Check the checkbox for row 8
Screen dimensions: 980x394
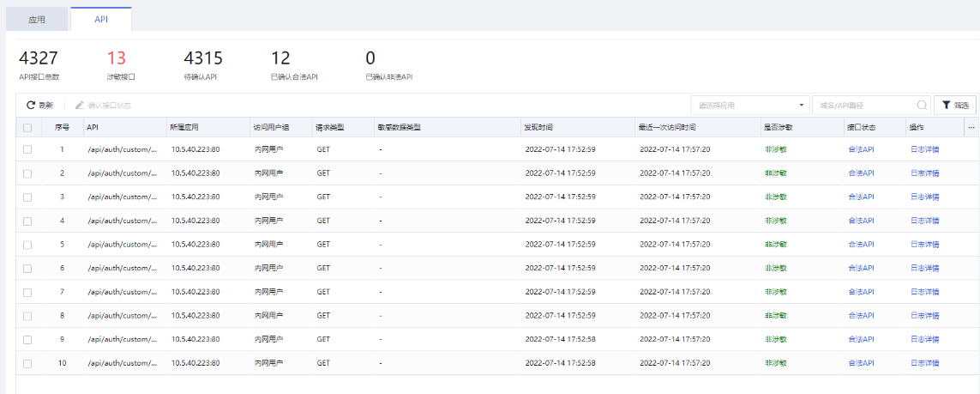27,316
